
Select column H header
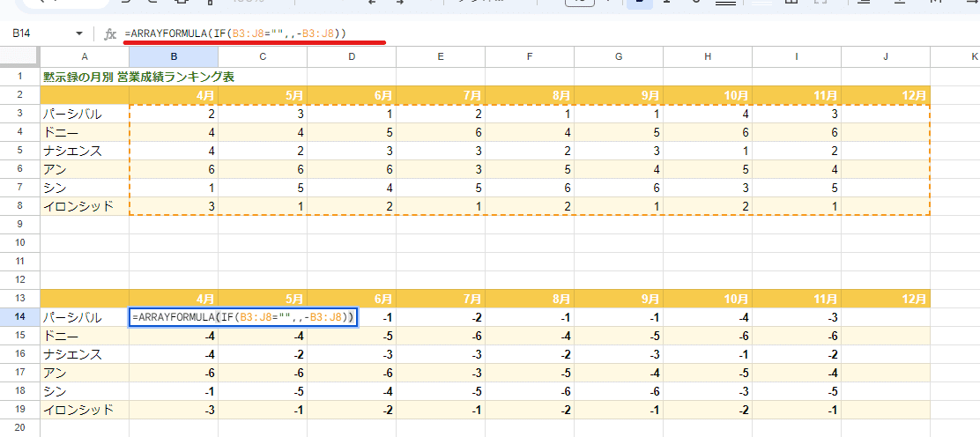[x=709, y=57]
